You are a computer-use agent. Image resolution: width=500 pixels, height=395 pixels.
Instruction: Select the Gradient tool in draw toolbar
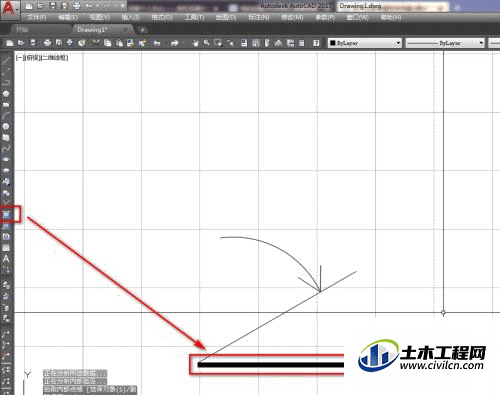pos(6,226)
